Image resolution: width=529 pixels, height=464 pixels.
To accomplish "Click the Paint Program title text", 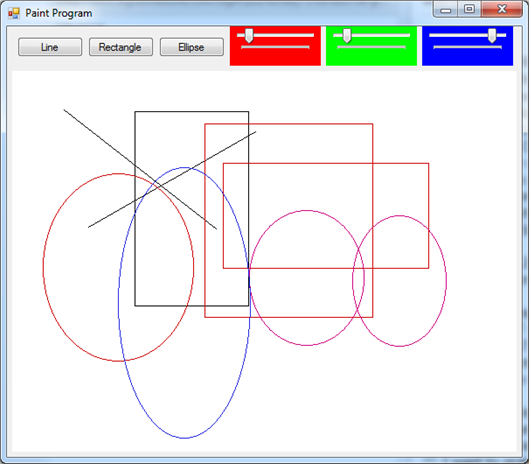I will point(59,13).
